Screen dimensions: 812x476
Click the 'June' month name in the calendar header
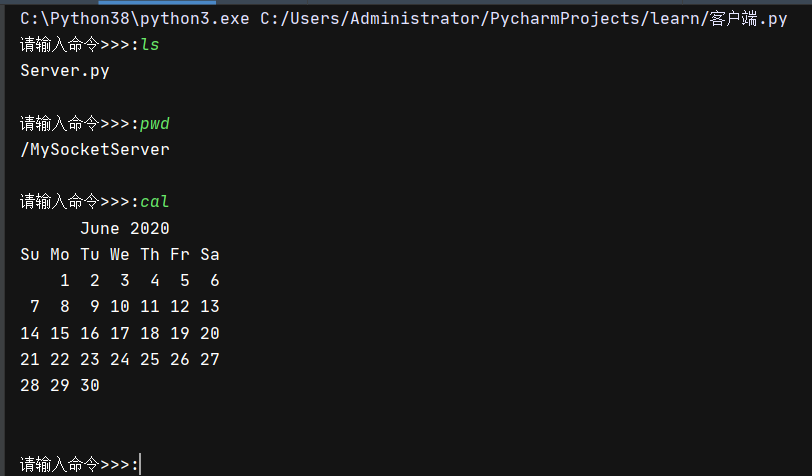100,228
